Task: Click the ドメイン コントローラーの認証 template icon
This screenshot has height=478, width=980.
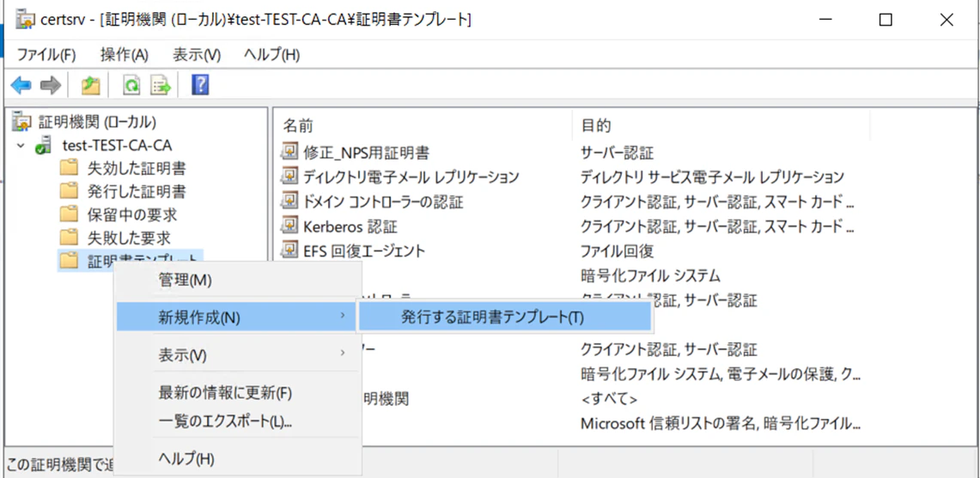Action: (x=289, y=202)
